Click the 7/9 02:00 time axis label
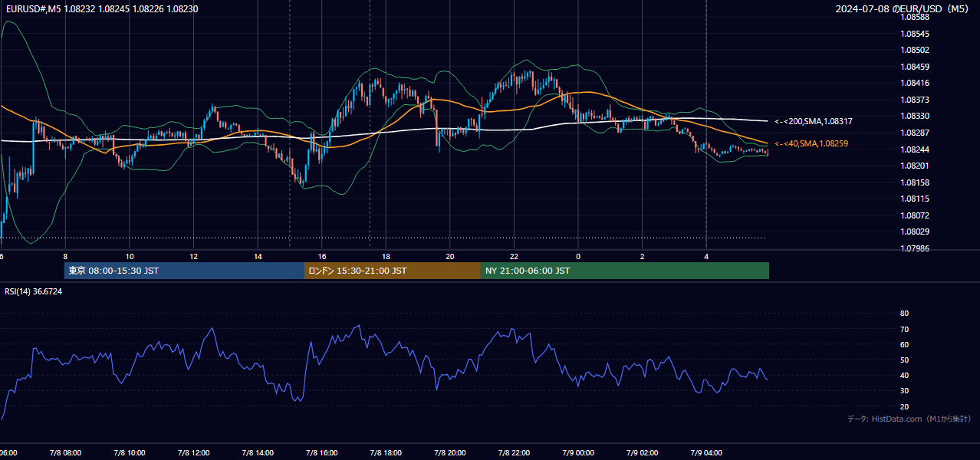 642,453
